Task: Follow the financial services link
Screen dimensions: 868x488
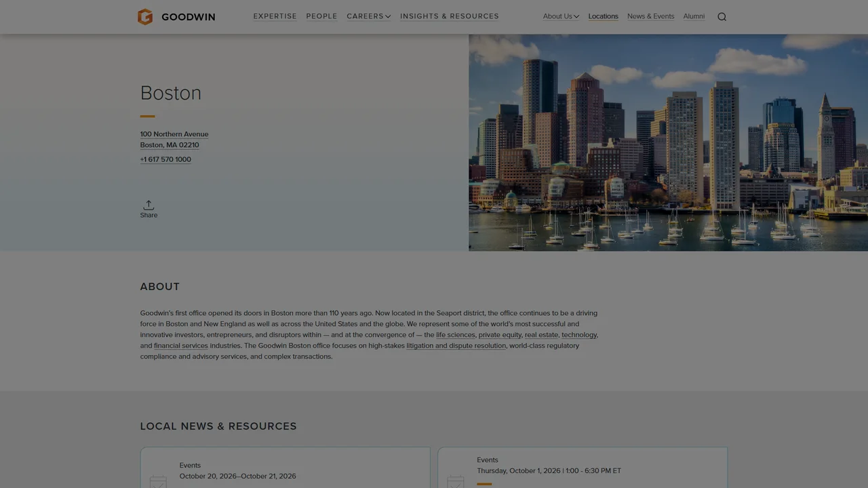Action: click(x=181, y=346)
